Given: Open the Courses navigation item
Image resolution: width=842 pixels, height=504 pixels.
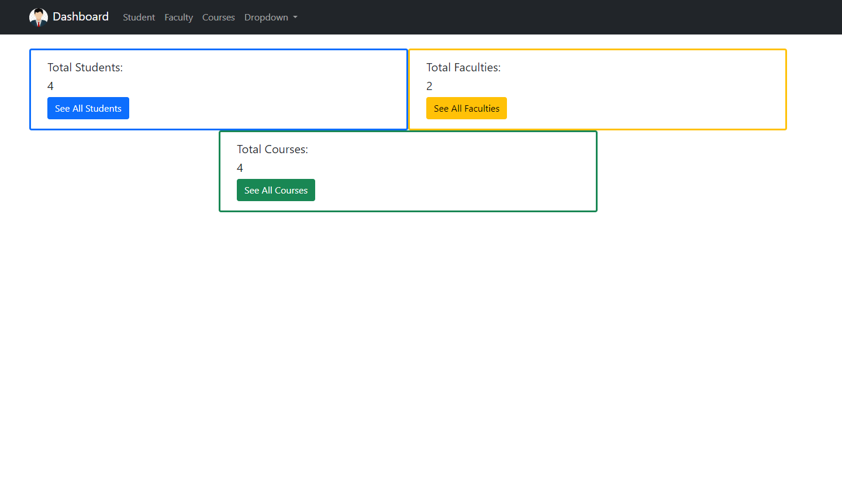Looking at the screenshot, I should pos(218,17).
